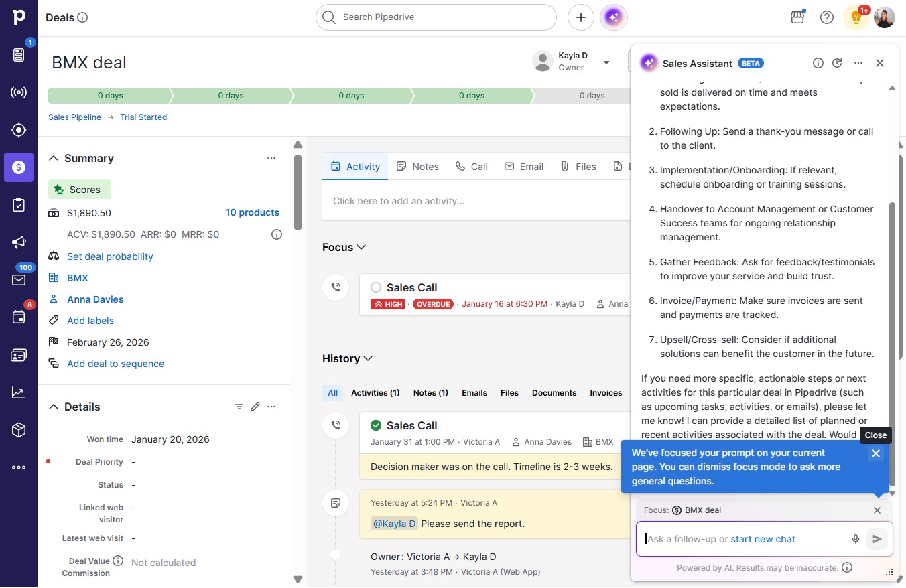Switch to the Email tab
The width and height of the screenshot is (906, 588).
(x=524, y=167)
